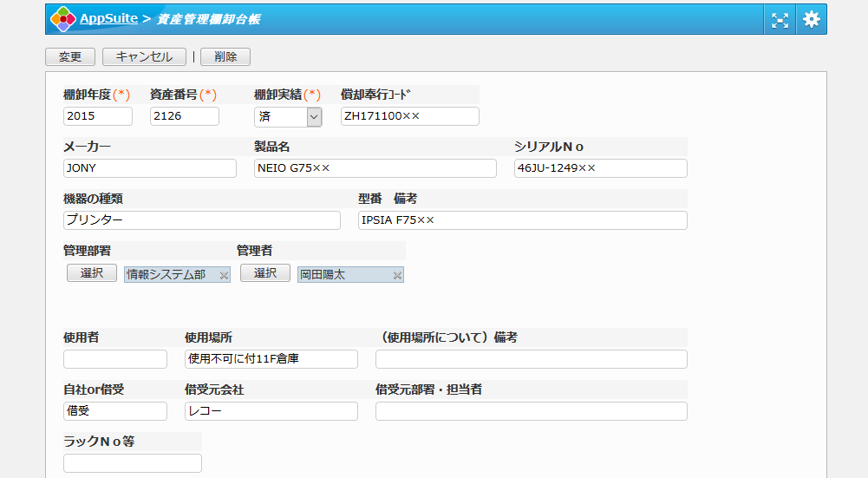This screenshot has width=868, height=478.
Task: Click the empty 使用者 field
Action: coord(115,359)
